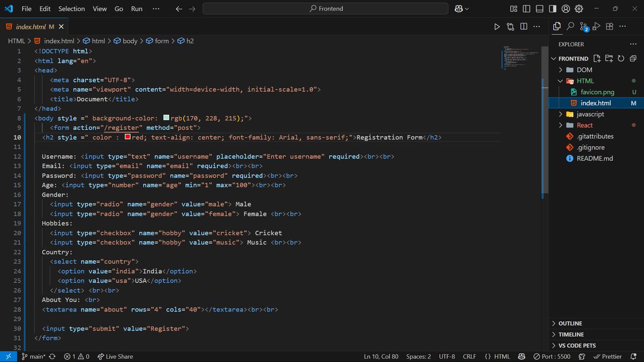Open the Run and Debug panel
This screenshot has height=362, width=644.
click(597, 26)
